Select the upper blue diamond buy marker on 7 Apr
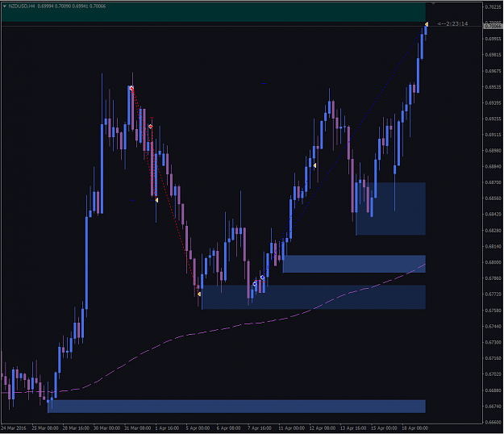Screen dimensions: 504x434 262,278
